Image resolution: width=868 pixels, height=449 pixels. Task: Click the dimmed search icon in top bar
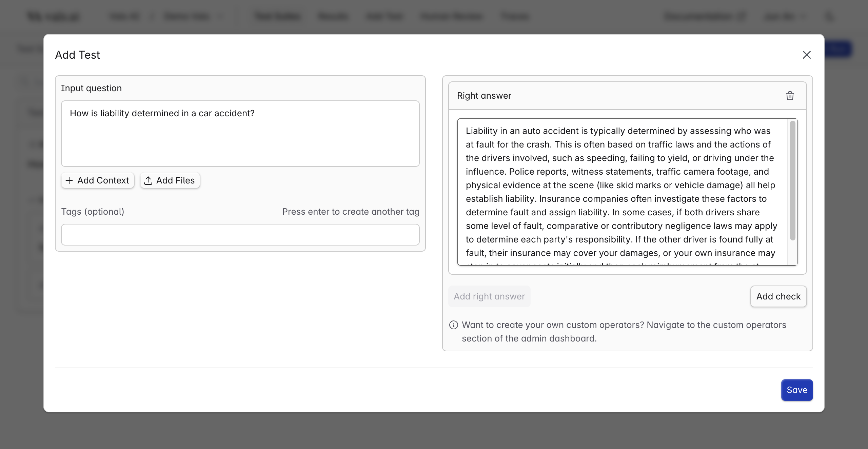(829, 16)
